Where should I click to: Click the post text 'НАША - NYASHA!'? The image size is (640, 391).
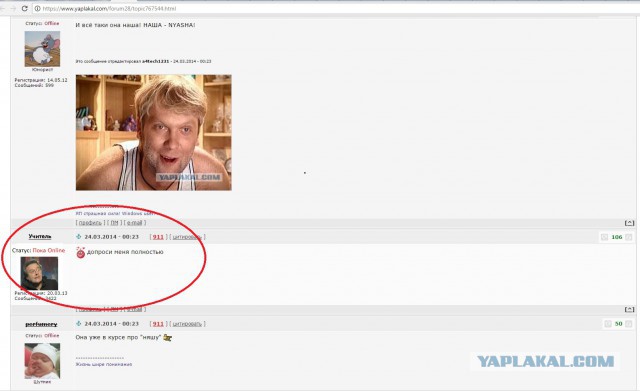click(169, 25)
